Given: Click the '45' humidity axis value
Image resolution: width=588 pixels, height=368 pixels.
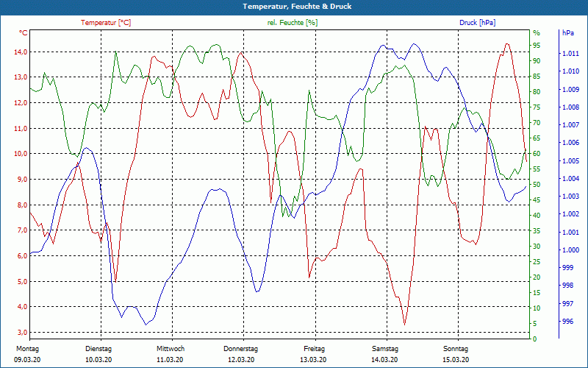Looking at the screenshot, I should tap(537, 199).
